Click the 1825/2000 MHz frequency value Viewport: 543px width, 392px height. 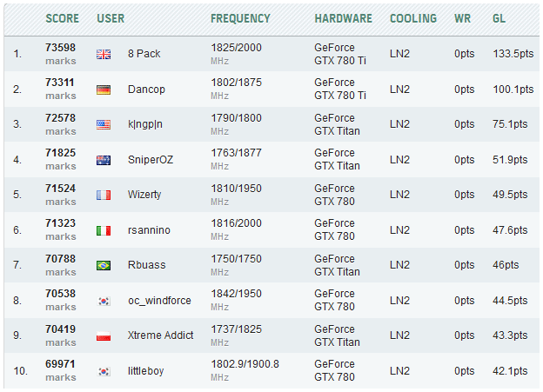(x=236, y=54)
